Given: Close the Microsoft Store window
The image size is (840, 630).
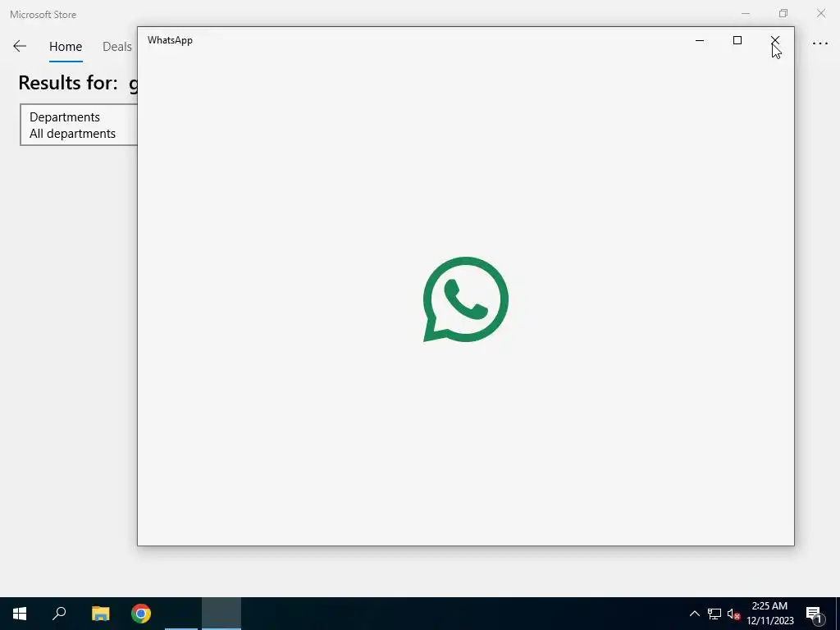Looking at the screenshot, I should (820, 13).
